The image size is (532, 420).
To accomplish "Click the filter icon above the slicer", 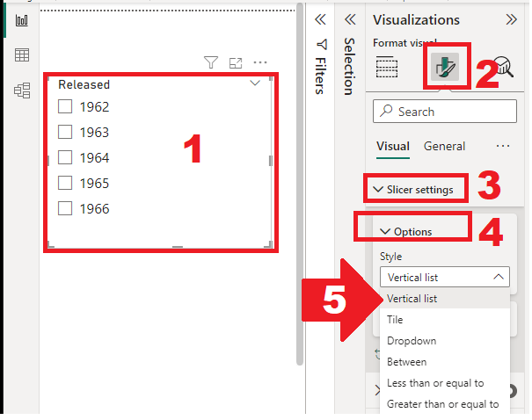I will pos(211,62).
